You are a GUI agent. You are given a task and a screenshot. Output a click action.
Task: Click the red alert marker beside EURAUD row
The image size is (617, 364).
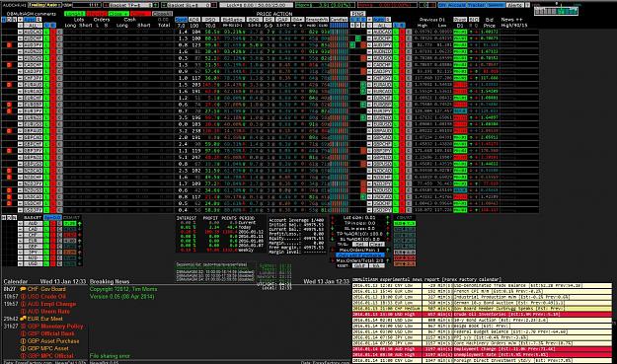[x=10, y=85]
